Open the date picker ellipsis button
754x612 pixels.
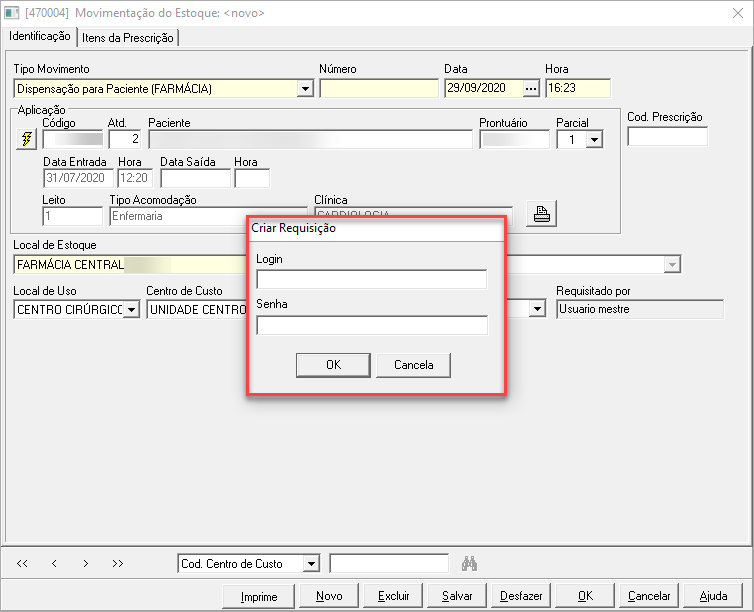[x=531, y=89]
